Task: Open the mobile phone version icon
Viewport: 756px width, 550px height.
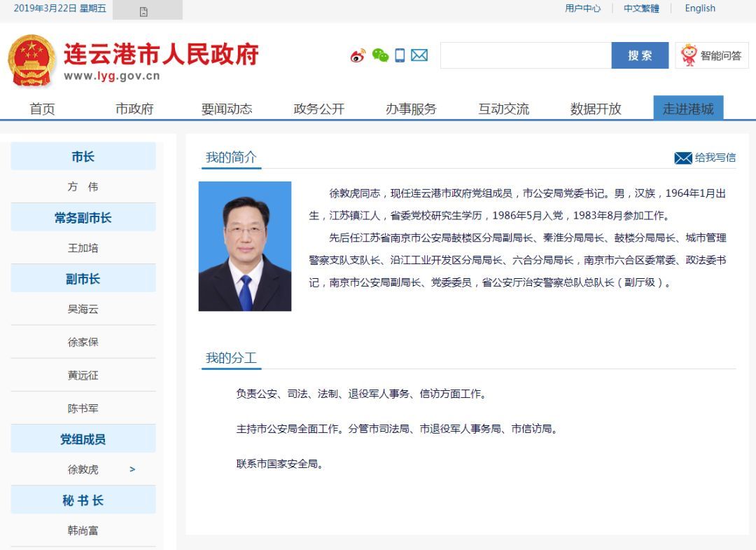Action: (400, 55)
